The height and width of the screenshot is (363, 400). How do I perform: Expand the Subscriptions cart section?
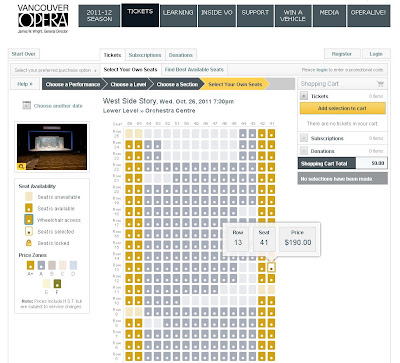pyautogui.click(x=304, y=138)
